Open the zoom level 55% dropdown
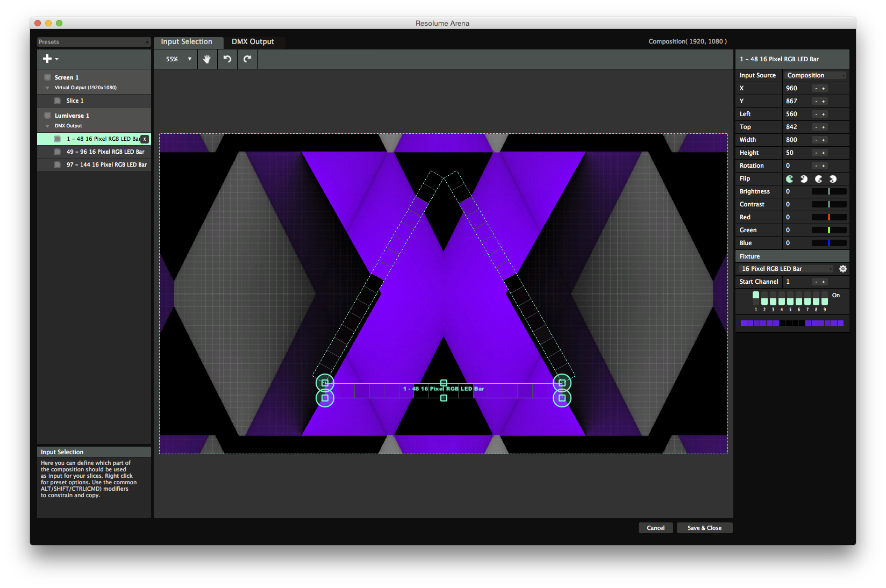The image size is (886, 588). (x=175, y=59)
